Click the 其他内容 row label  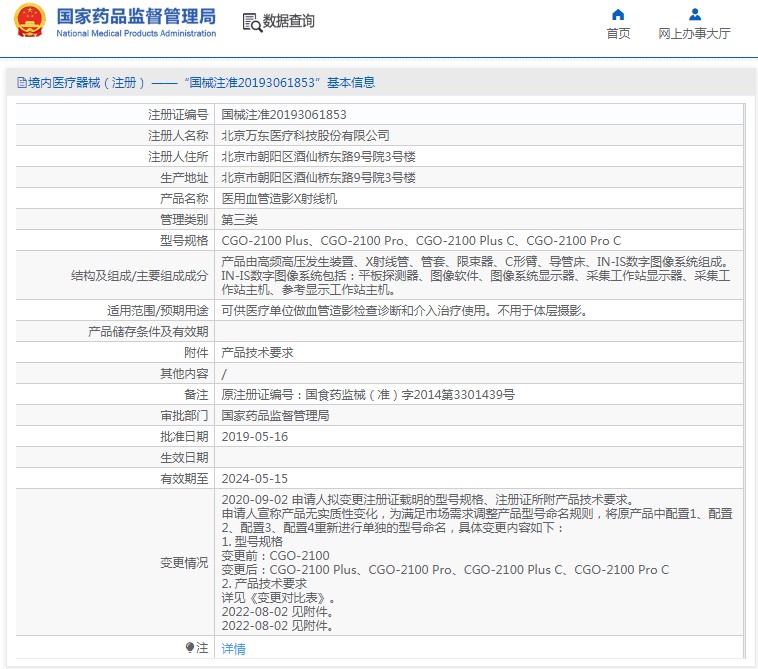tap(184, 374)
